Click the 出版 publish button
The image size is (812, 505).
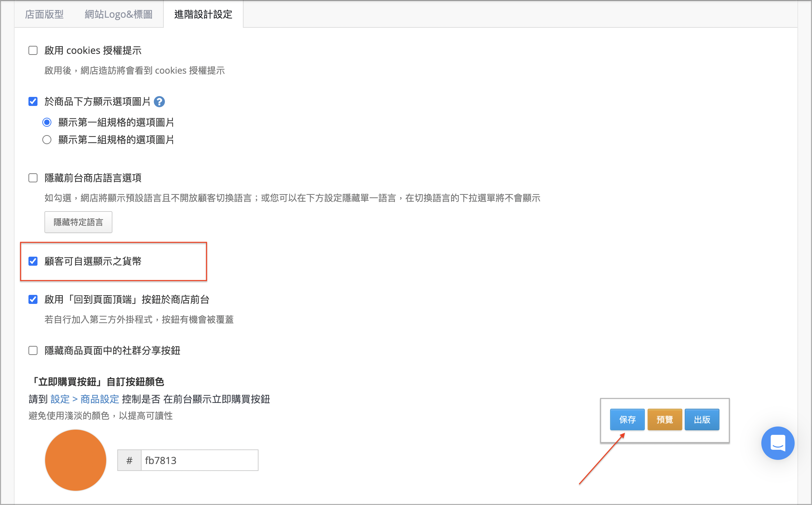point(702,420)
